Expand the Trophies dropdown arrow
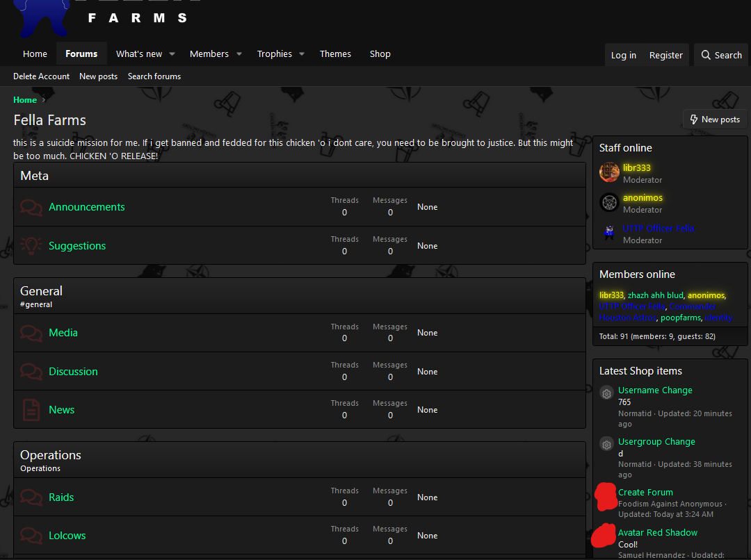This screenshot has width=751, height=560. tap(302, 54)
